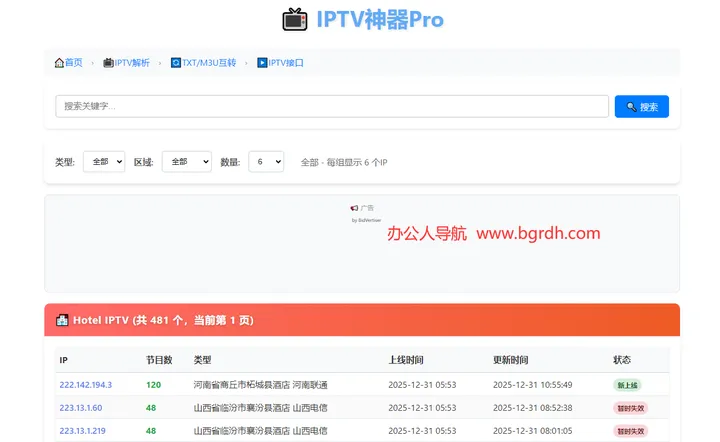Screen dimensions: 720x442
Task: Click update time 2025-12-31 08:52:38
Action: [x=533, y=408]
